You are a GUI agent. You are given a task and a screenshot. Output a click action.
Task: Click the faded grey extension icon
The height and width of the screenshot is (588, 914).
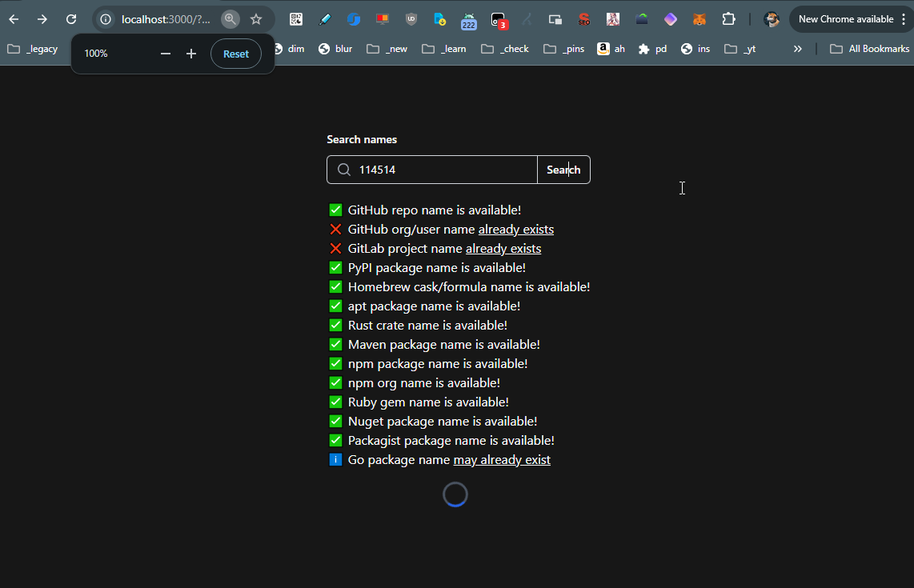click(527, 19)
